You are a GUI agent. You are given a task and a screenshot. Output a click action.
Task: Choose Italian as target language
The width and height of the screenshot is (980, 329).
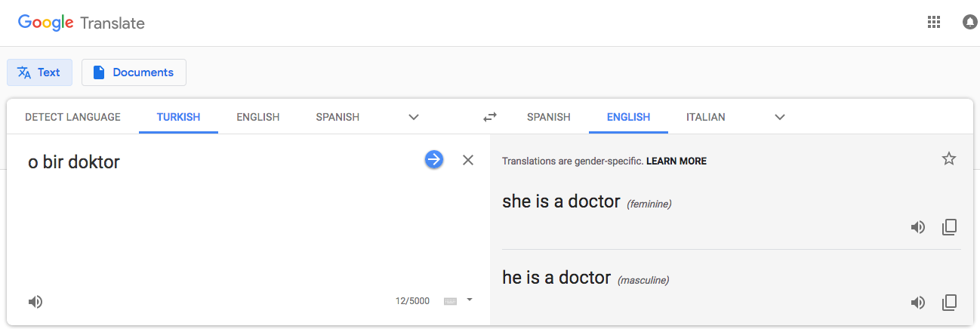pyautogui.click(x=706, y=117)
